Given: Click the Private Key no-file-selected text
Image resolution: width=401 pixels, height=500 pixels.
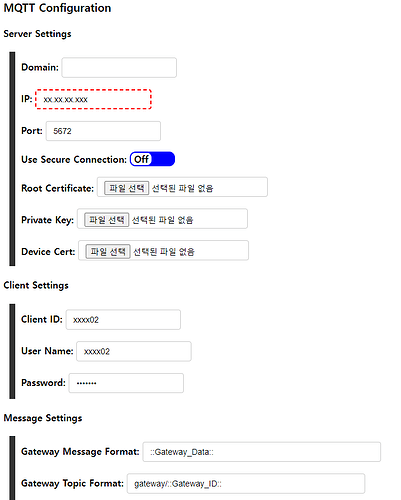Looking at the screenshot, I should (x=162, y=220).
